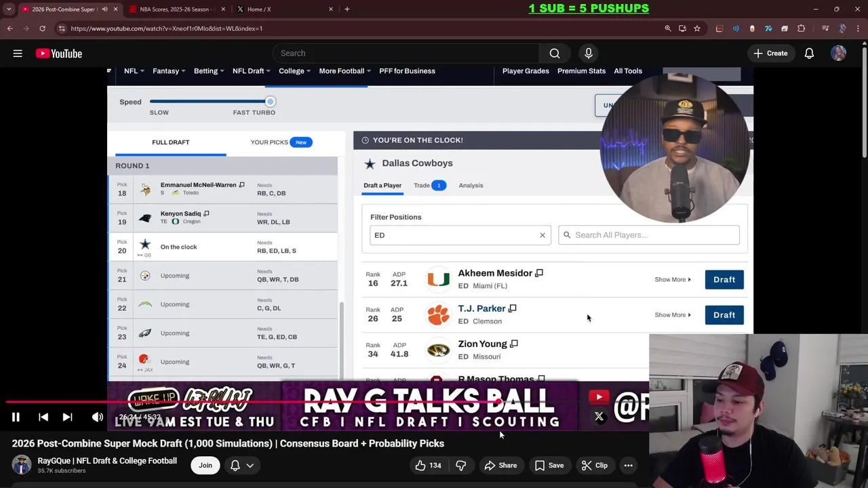Clear the ED position filter
Screen dimensions: 868x488
tap(542, 235)
